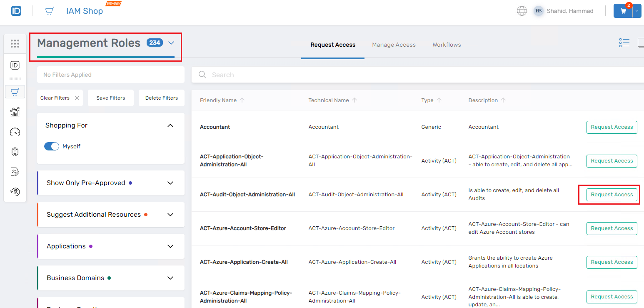Open the speedometer dashboard icon in sidebar
Screen dimensions: 644x308
pos(15,132)
